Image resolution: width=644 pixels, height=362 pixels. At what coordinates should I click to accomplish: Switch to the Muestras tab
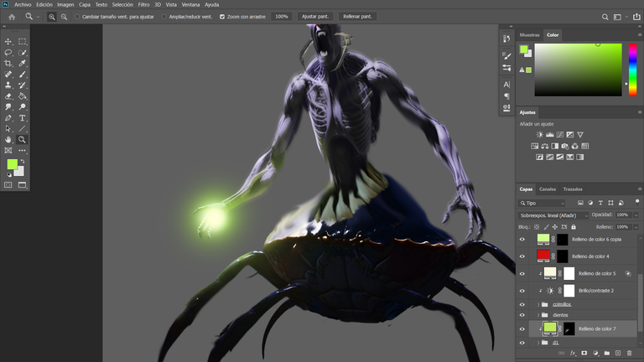click(x=529, y=35)
